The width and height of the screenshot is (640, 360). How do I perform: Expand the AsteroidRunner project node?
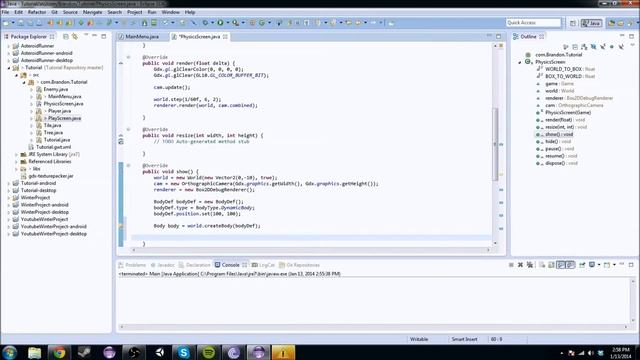click(x=9, y=46)
